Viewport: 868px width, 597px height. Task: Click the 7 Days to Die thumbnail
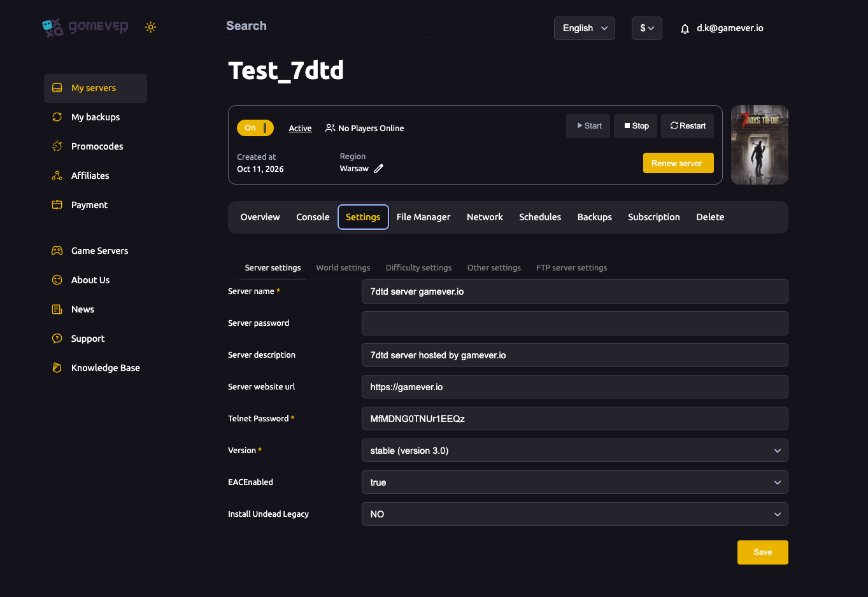(x=760, y=145)
